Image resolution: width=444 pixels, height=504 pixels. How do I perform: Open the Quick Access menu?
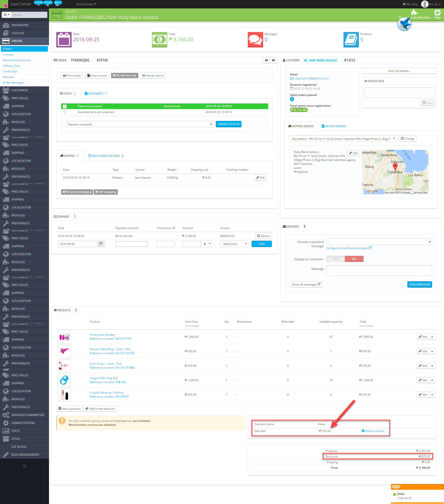point(86,4)
